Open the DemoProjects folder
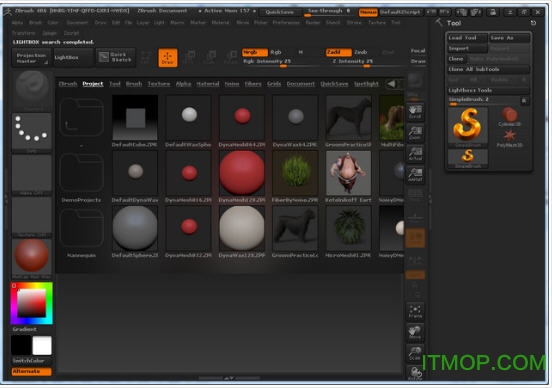This screenshot has width=552, height=388. 81,173
